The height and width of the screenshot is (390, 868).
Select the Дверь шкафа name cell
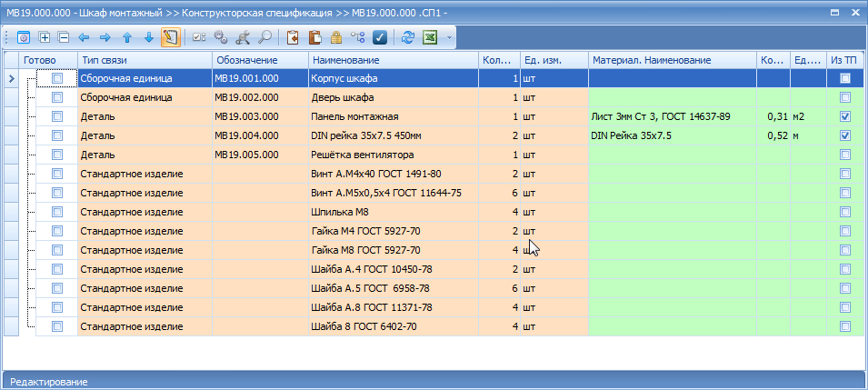point(393,97)
